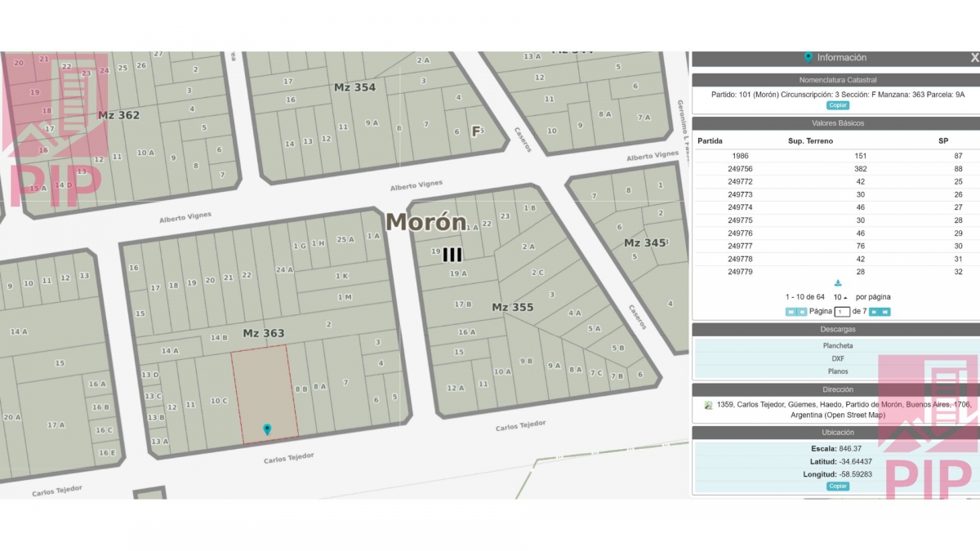Click the map icon beside the address
This screenshot has width=980, height=551.
click(709, 405)
